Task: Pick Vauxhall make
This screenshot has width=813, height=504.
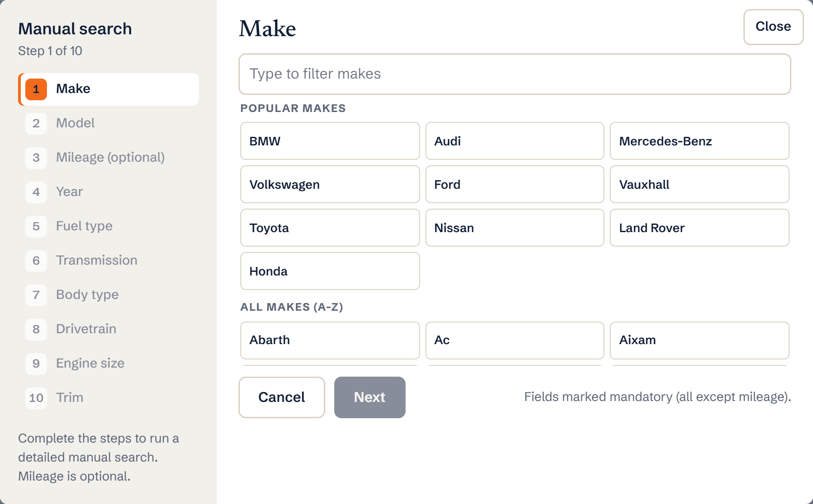Action: [700, 184]
